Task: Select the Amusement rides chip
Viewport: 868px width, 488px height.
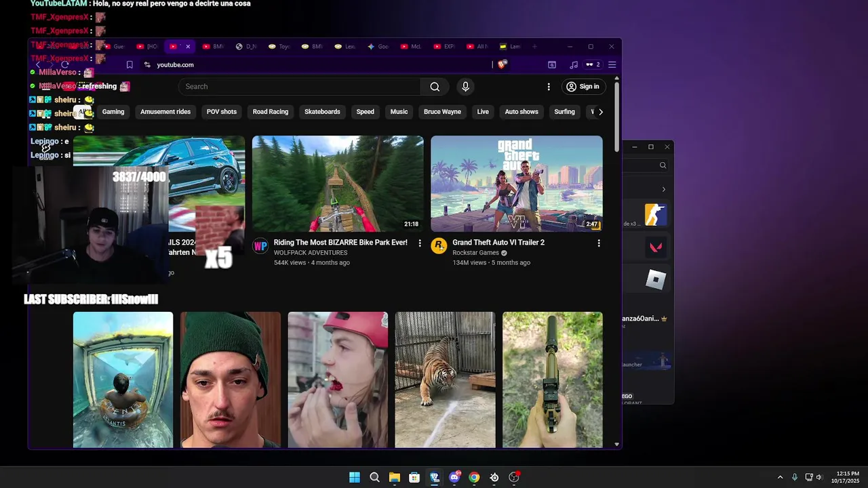Action: coord(165,112)
